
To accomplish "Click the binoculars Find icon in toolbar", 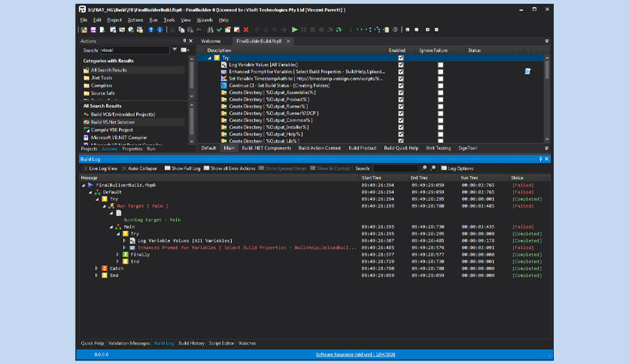I will click(x=210, y=29).
